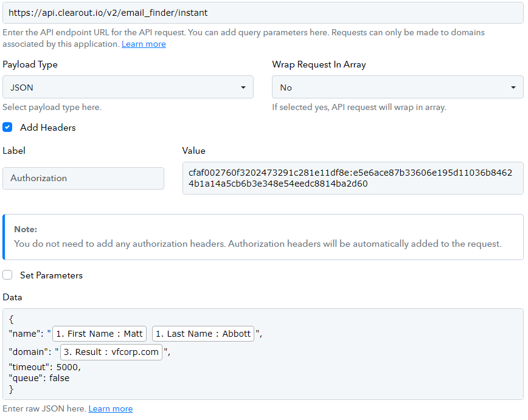The width and height of the screenshot is (528, 420).
Task: Select the Last Name : Abbott tag
Action: (x=203, y=334)
